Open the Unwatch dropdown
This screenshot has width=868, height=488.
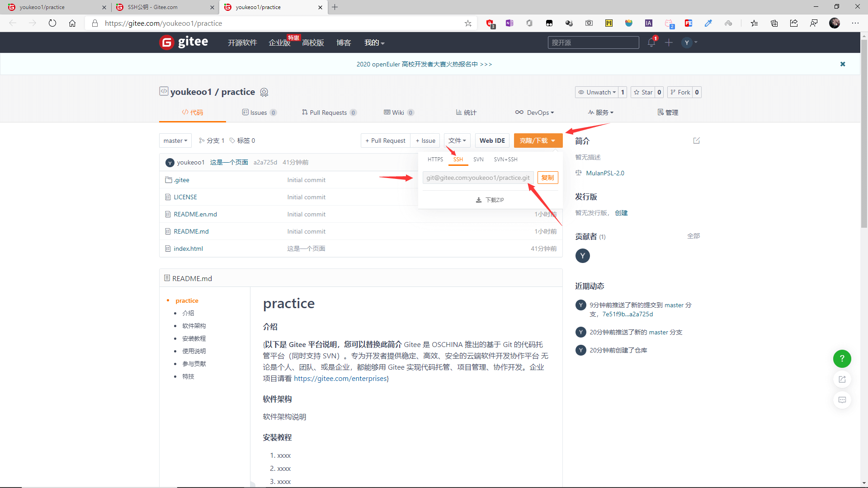(597, 92)
